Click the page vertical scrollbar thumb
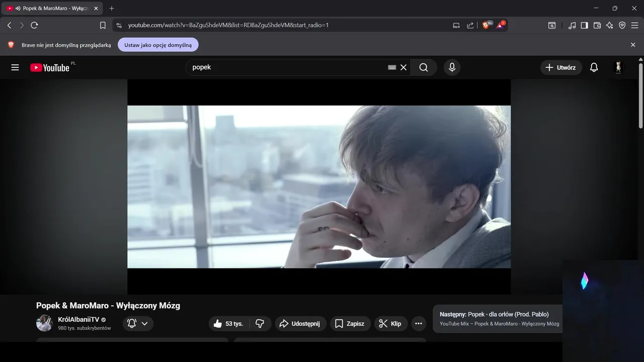 pyautogui.click(x=640, y=96)
